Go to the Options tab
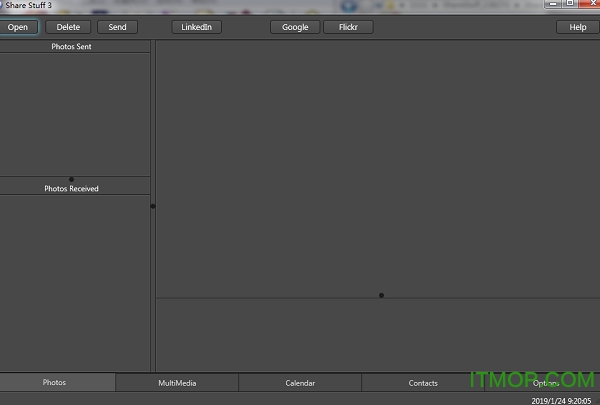Screen dimensions: 600x405 point(545,383)
